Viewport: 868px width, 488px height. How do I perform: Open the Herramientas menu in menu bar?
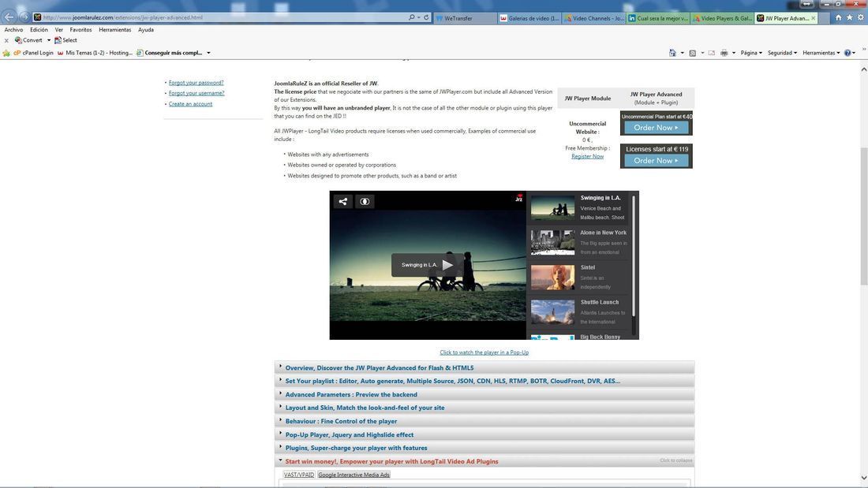pyautogui.click(x=115, y=30)
